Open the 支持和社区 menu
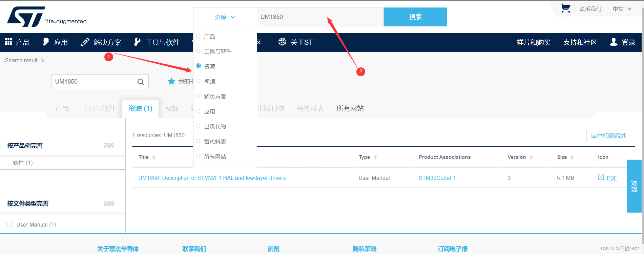Image resolution: width=644 pixels, height=254 pixels. click(x=580, y=42)
